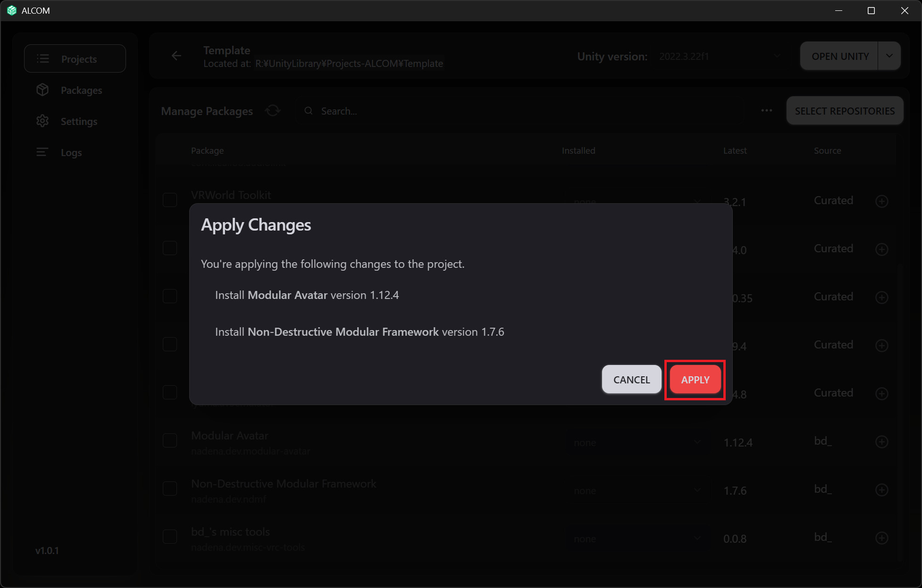The height and width of the screenshot is (588, 922).
Task: Open the Unity version 2022.3.22f1 dropdown
Action: [720, 56]
